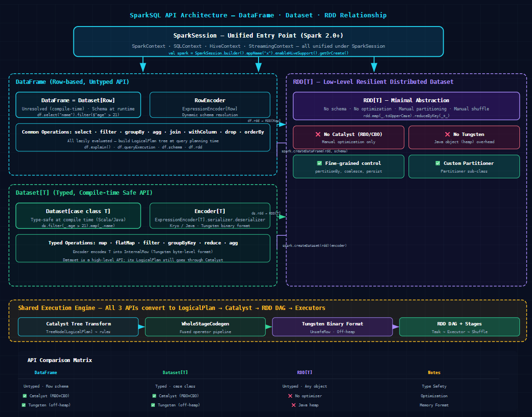The width and height of the screenshot is (532, 417).
Task: Click the Partitioner sub-class text
Action: [464, 171]
